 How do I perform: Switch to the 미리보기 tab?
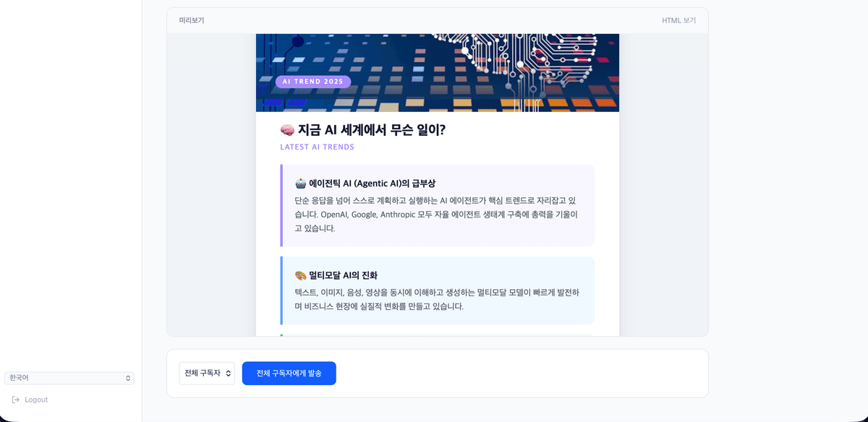point(192,20)
